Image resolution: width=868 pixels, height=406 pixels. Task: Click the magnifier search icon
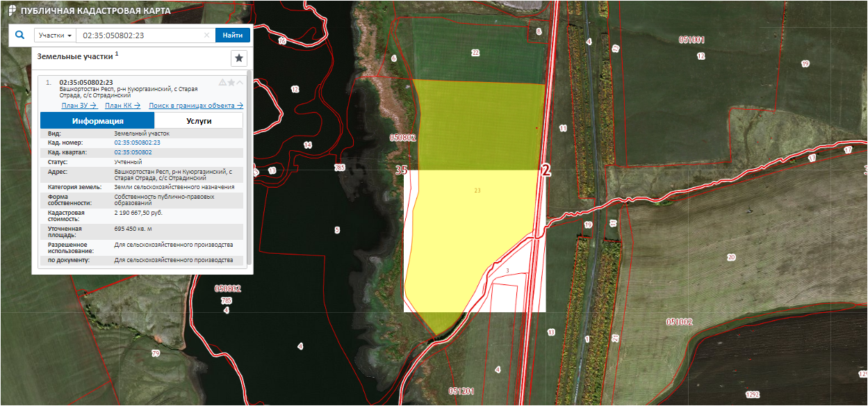[x=20, y=35]
